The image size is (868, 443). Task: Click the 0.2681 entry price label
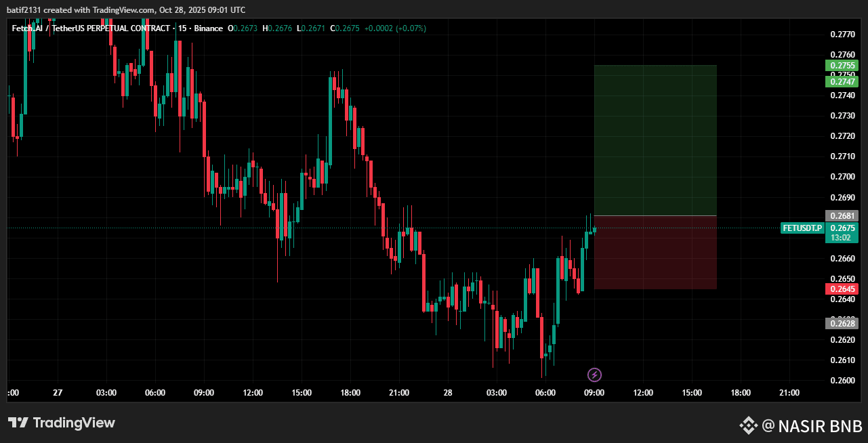pyautogui.click(x=842, y=216)
